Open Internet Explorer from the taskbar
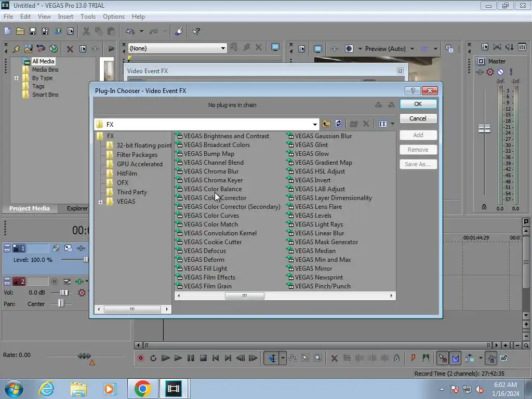The image size is (532, 399). click(46, 389)
